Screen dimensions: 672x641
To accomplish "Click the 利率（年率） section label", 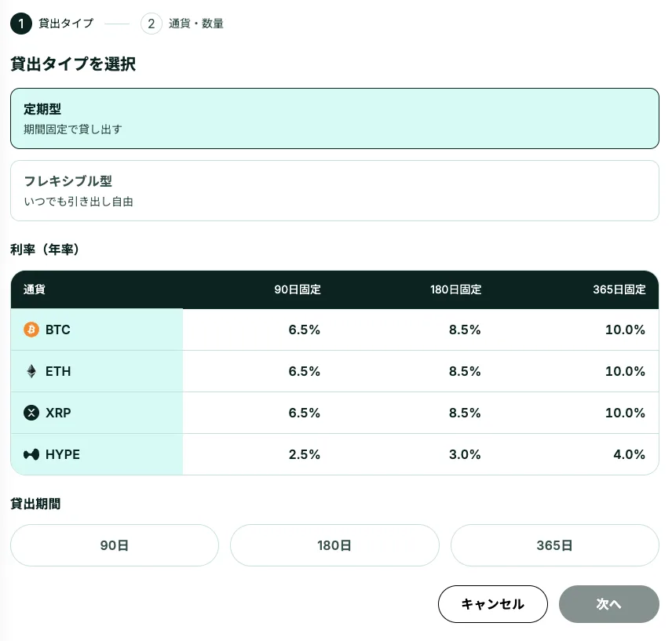I will [45, 249].
